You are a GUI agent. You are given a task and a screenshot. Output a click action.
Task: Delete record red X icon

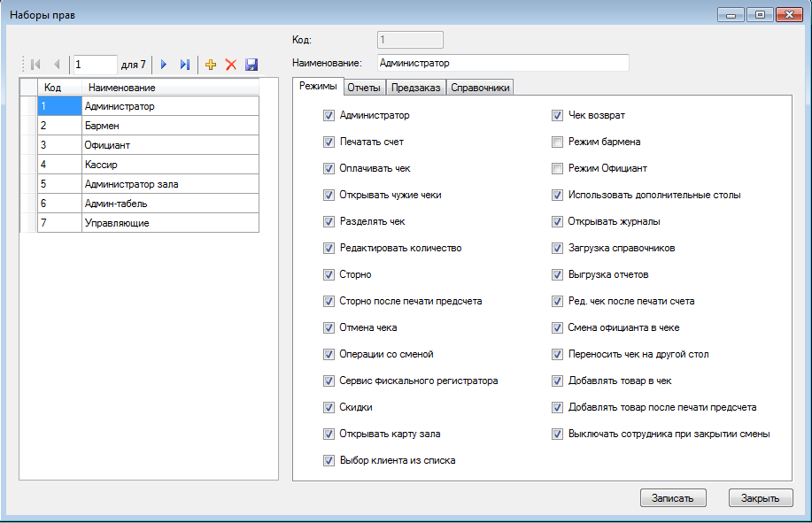coord(231,65)
